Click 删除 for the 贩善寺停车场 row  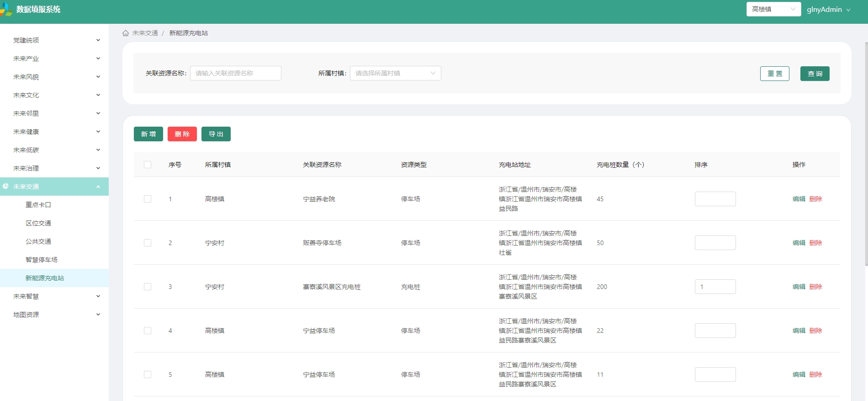point(816,243)
